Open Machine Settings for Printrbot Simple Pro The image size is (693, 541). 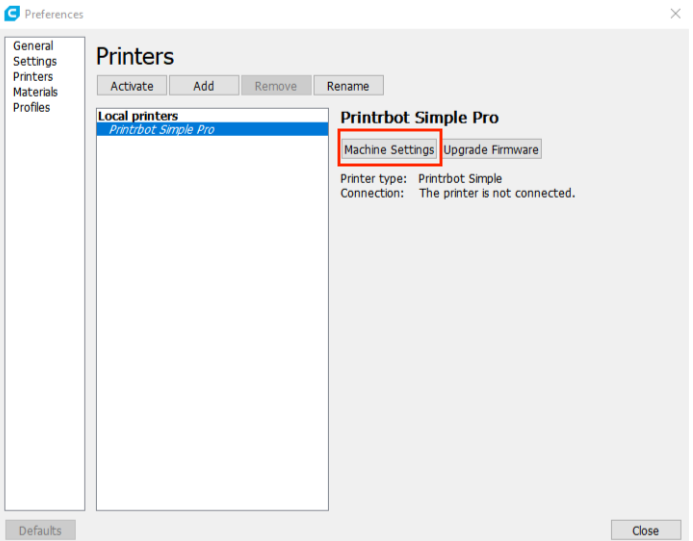coord(389,149)
